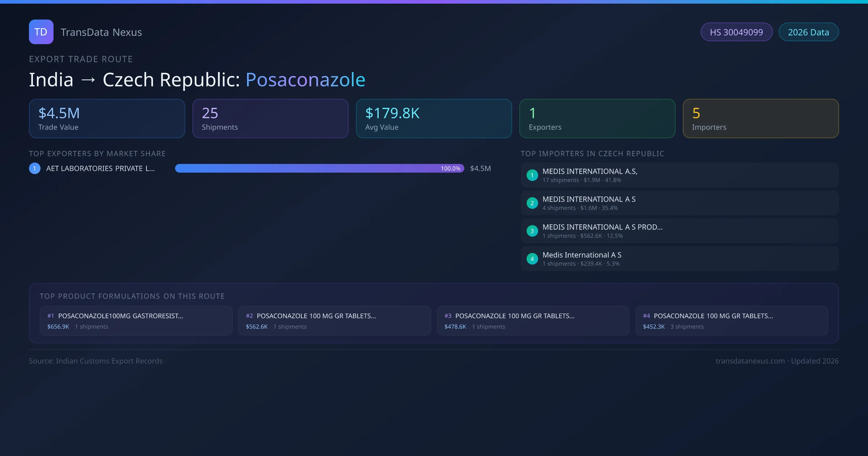Click the rank 1 importer badge
Screen dimensions: 868x456
coord(532,175)
